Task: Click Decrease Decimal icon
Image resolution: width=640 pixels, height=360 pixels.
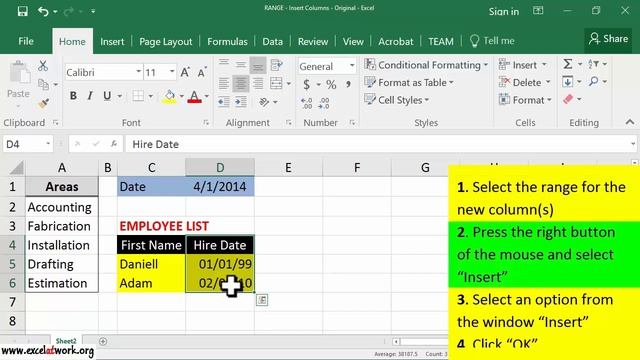Action: (324, 103)
